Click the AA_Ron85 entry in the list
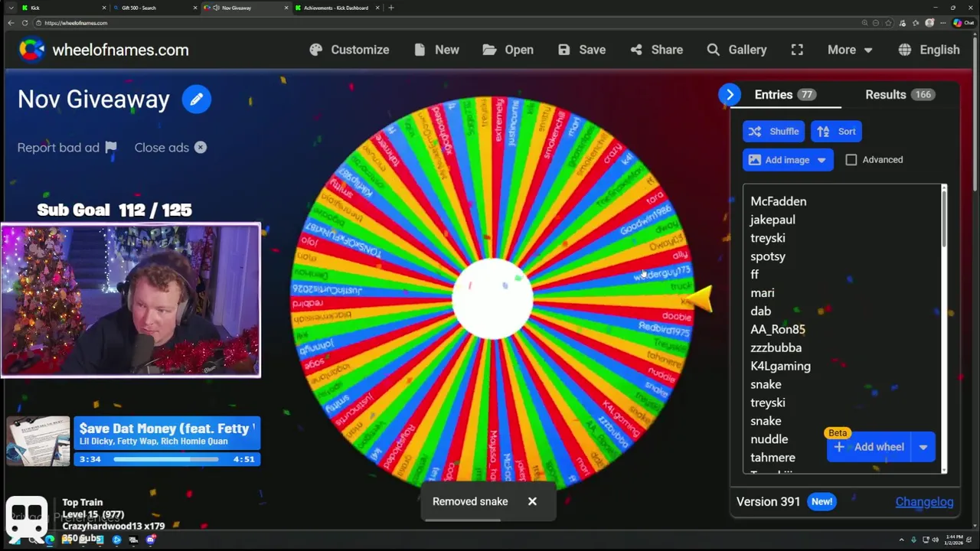The height and width of the screenshot is (551, 980). tap(778, 329)
